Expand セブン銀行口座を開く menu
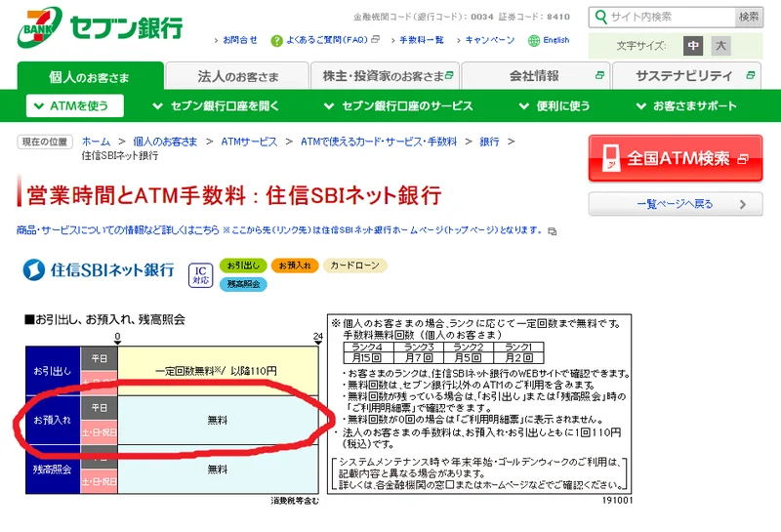This screenshot has height=532, width=781. click(x=215, y=105)
